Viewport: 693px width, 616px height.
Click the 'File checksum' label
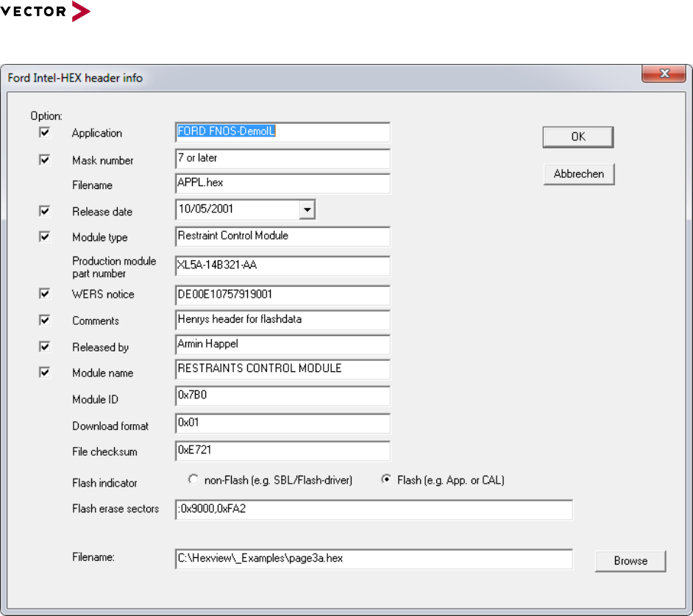point(104,452)
